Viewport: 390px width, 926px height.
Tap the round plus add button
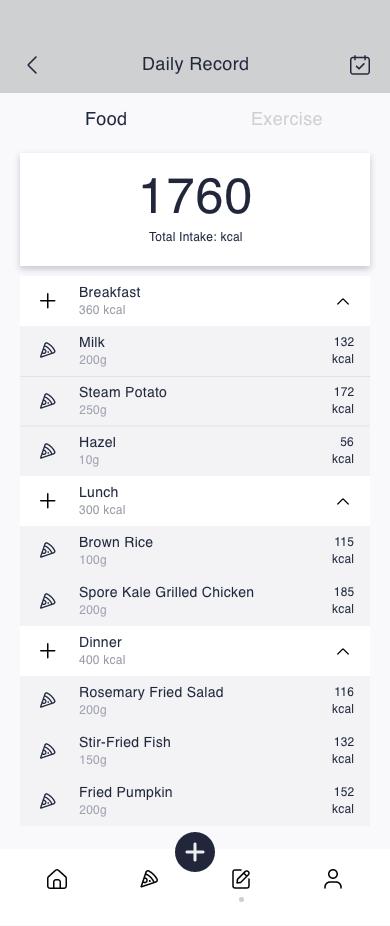[x=195, y=852]
